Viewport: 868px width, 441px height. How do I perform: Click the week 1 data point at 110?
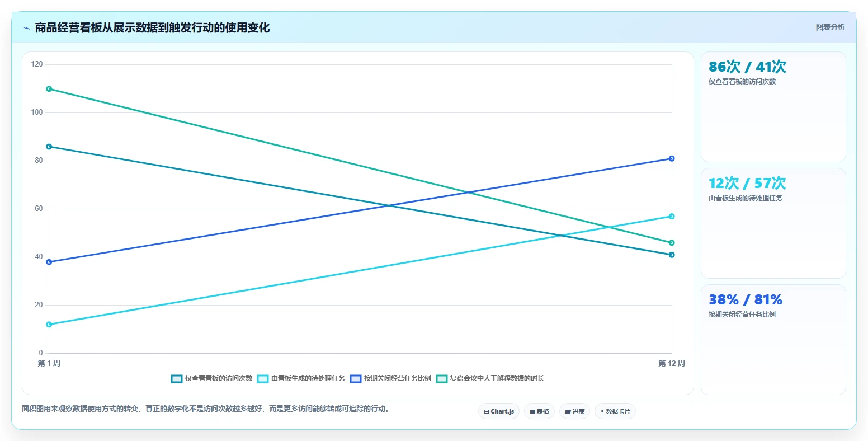[x=49, y=89]
